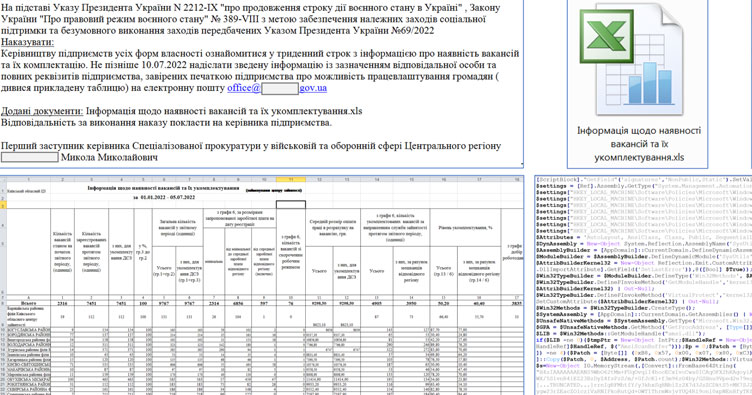Click the underlined 'Наказувати:' heading
Image resolution: width=752 pixels, height=395 pixels.
click(x=27, y=42)
